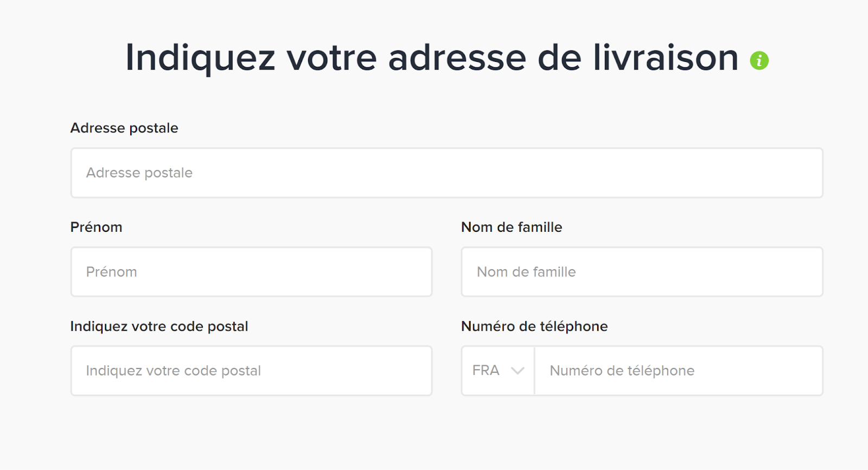Click the "Indiquez votre adresse de livraison" heading
This screenshot has width=868, height=470.
click(432, 58)
